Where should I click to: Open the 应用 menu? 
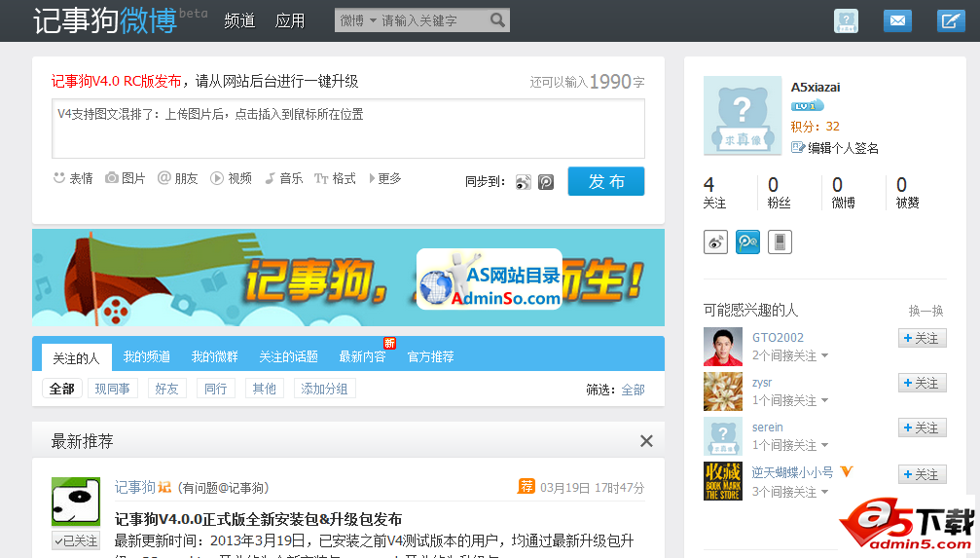[x=290, y=20]
